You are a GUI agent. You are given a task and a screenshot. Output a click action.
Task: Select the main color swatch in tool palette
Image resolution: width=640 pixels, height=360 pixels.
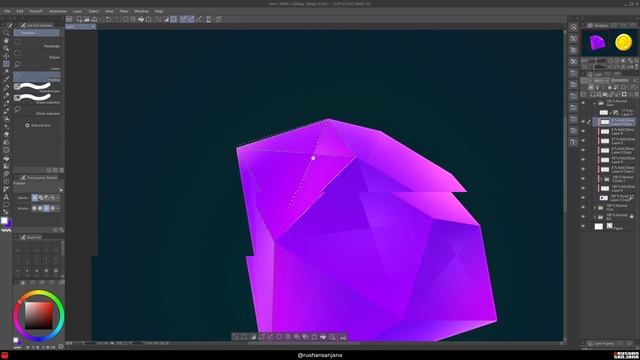coord(4,220)
